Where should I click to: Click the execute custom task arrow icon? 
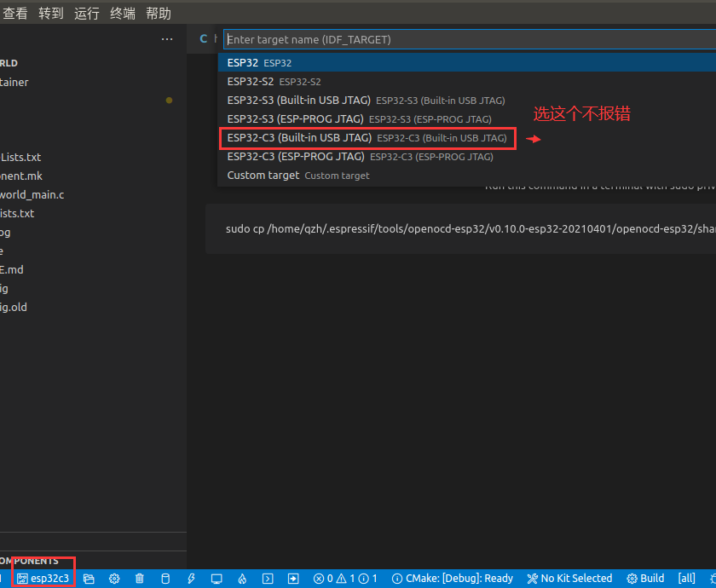click(293, 579)
